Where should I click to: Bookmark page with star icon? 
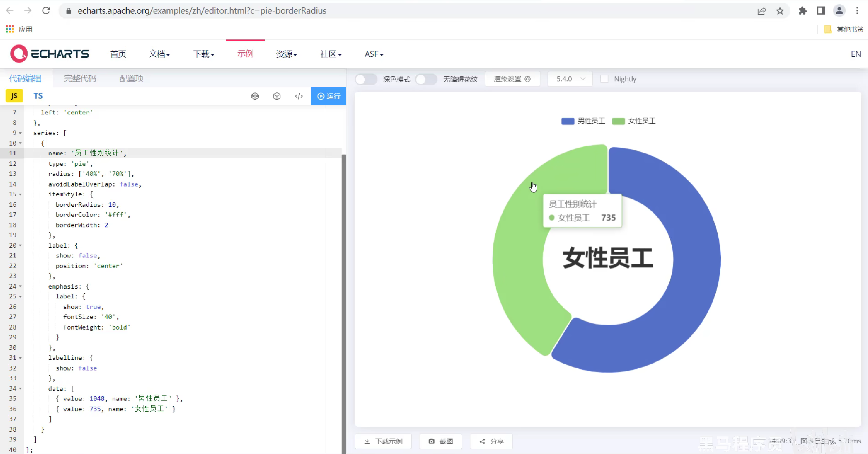780,11
